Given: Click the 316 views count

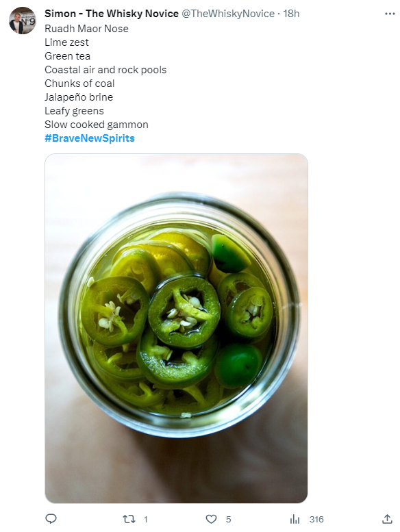Looking at the screenshot, I should pyautogui.click(x=316, y=520).
